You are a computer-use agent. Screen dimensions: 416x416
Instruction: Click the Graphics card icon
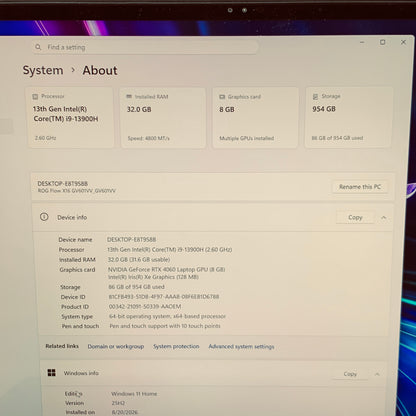tap(222, 97)
